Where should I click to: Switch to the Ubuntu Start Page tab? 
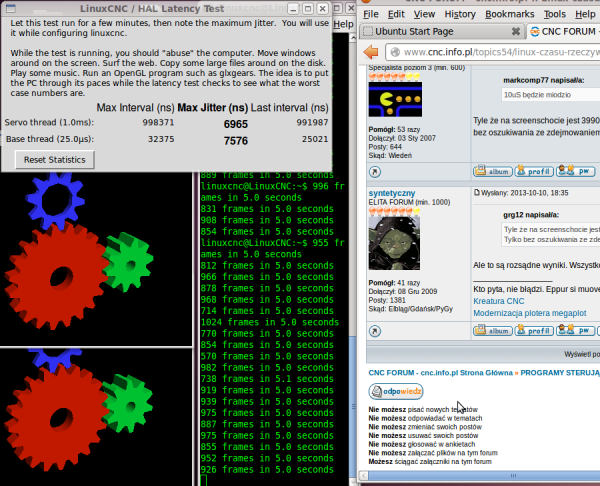[x=442, y=31]
